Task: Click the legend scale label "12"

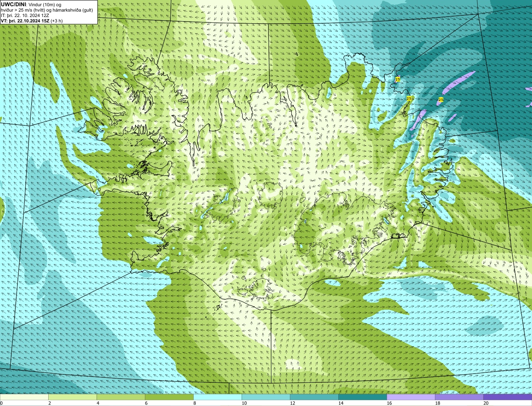Action: (x=293, y=403)
